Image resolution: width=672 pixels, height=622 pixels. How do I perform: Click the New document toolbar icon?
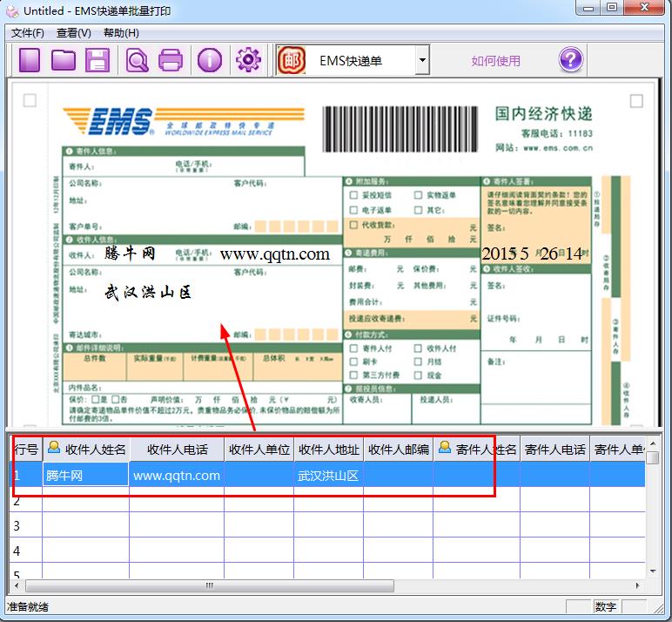point(30,60)
